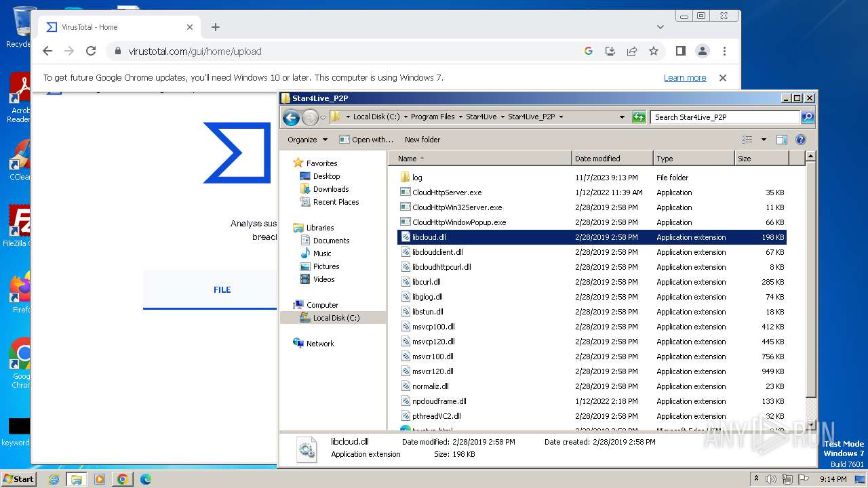Open the Learn more link
This screenshot has height=488, width=868.
[x=685, y=78]
